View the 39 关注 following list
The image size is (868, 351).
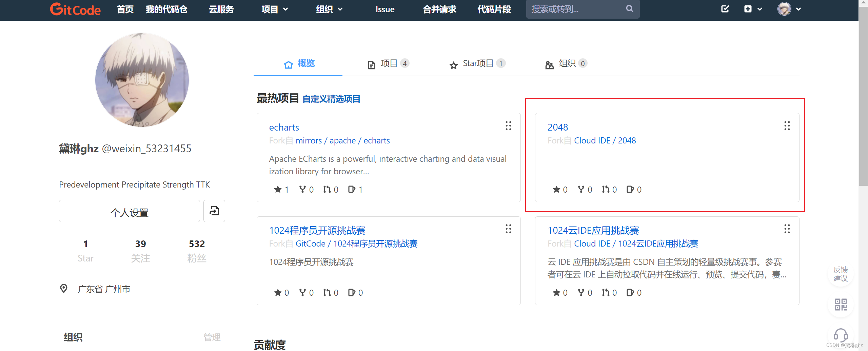[x=140, y=251]
